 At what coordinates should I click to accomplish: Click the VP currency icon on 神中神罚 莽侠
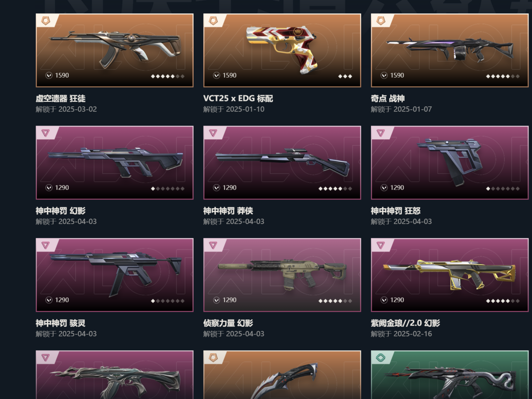tap(216, 187)
